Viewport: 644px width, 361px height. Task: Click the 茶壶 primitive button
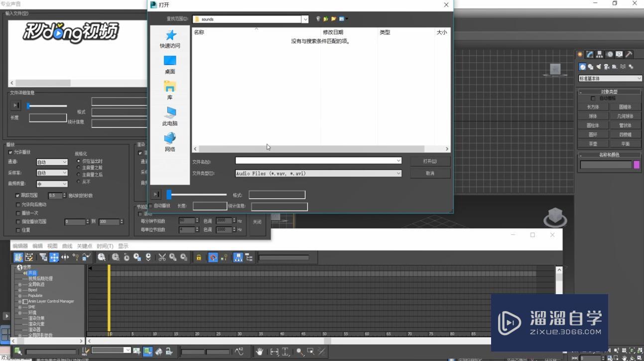[x=593, y=144]
